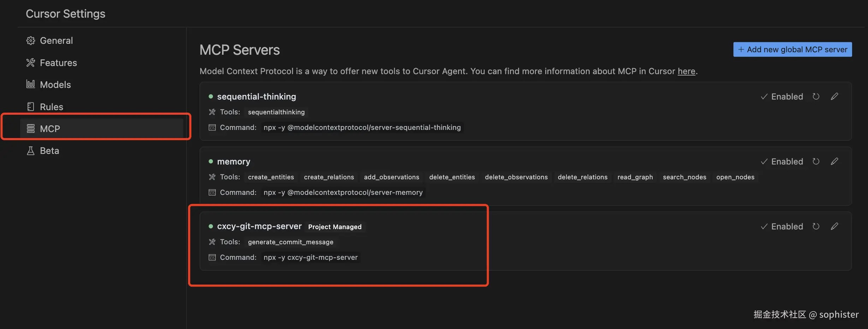Edit the memory server configuration
This screenshot has width=868, height=329.
point(834,161)
